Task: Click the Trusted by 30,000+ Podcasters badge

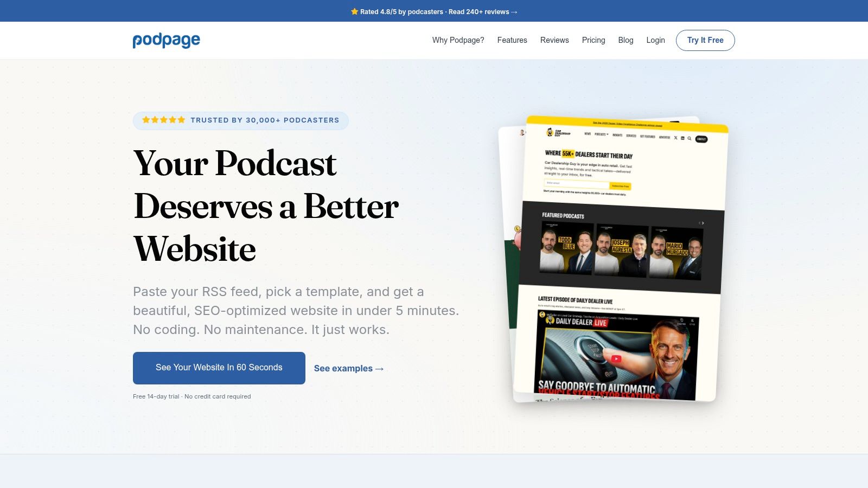Action: pos(241,120)
